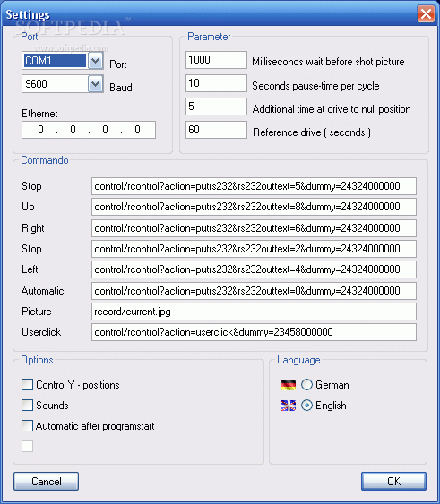Click the 'Reference drive ( seconds )' label
Viewport: 440px width, 504px height.
(x=312, y=132)
